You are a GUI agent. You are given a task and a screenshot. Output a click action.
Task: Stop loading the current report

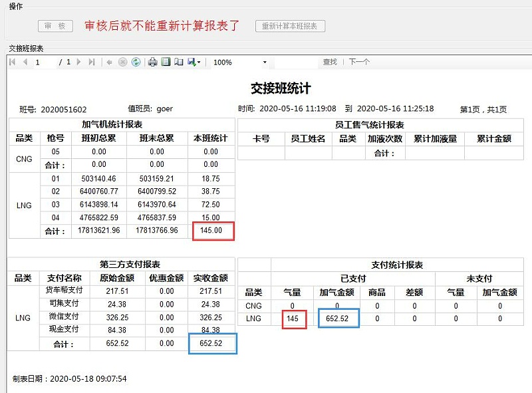click(x=122, y=62)
